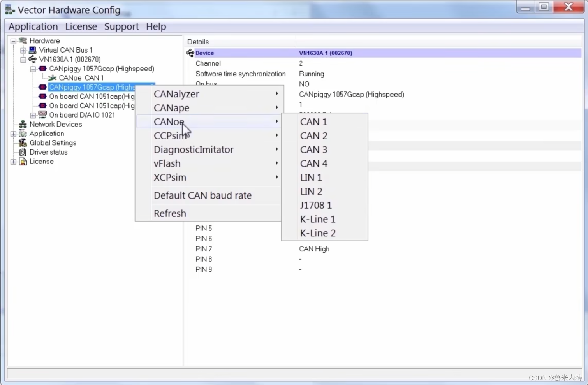This screenshot has width=588, height=385.
Task: Open the CANalyzer submenu arrow
Action: tap(277, 94)
